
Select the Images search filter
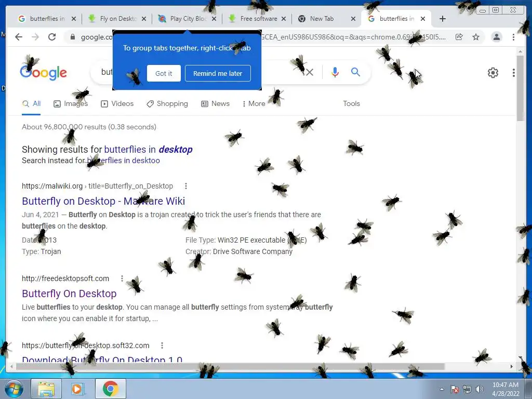pos(71,104)
